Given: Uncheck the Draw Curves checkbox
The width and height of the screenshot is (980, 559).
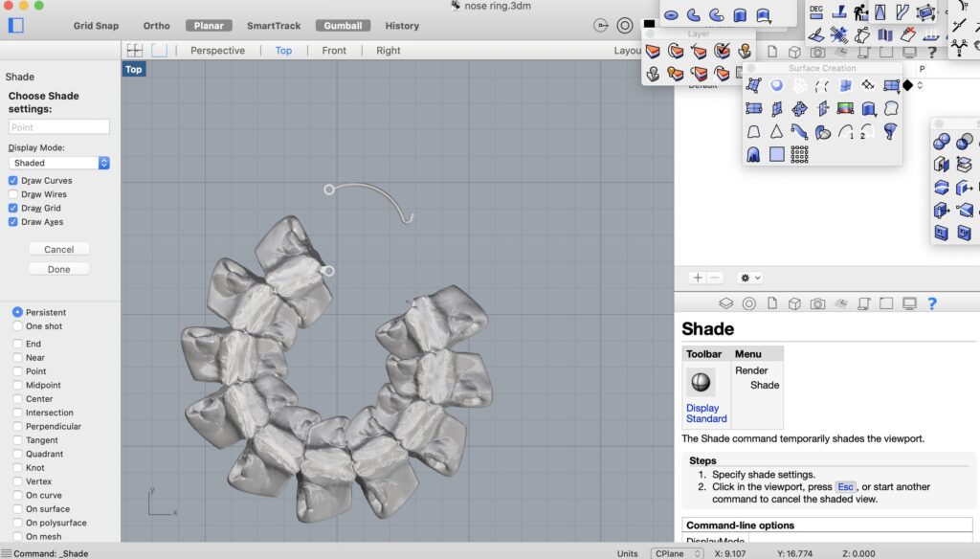Looking at the screenshot, I should click(13, 181).
